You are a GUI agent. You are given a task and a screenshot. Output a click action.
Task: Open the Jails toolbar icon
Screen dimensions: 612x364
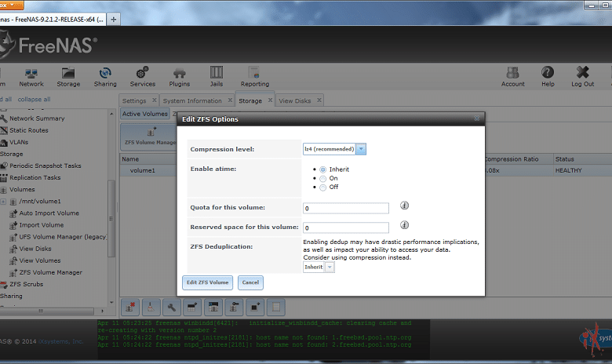tap(217, 76)
